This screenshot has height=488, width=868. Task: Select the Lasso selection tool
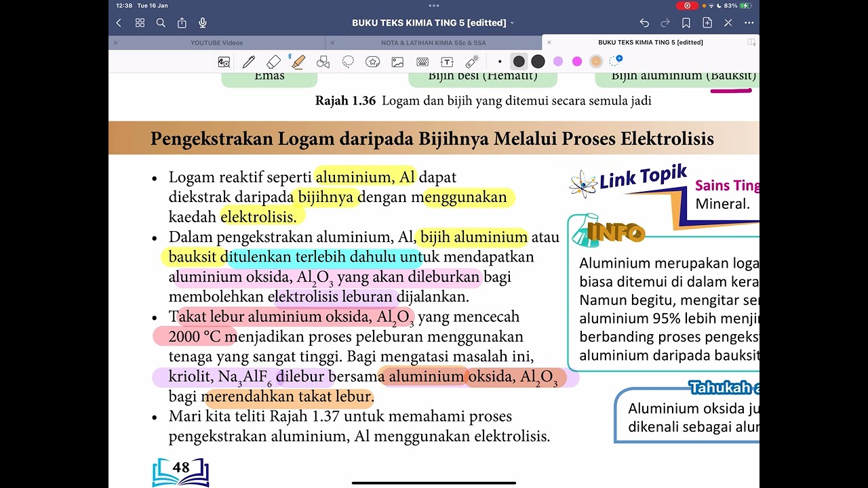tap(348, 62)
